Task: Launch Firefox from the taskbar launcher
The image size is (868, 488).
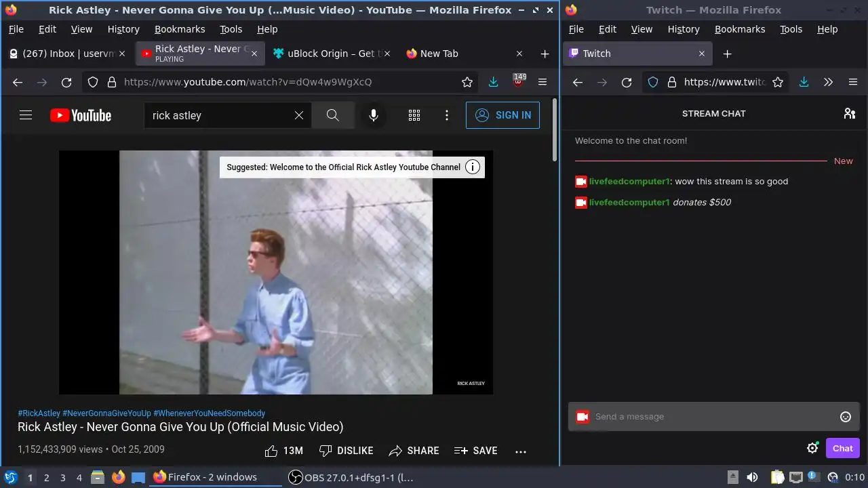Action: [x=118, y=477]
